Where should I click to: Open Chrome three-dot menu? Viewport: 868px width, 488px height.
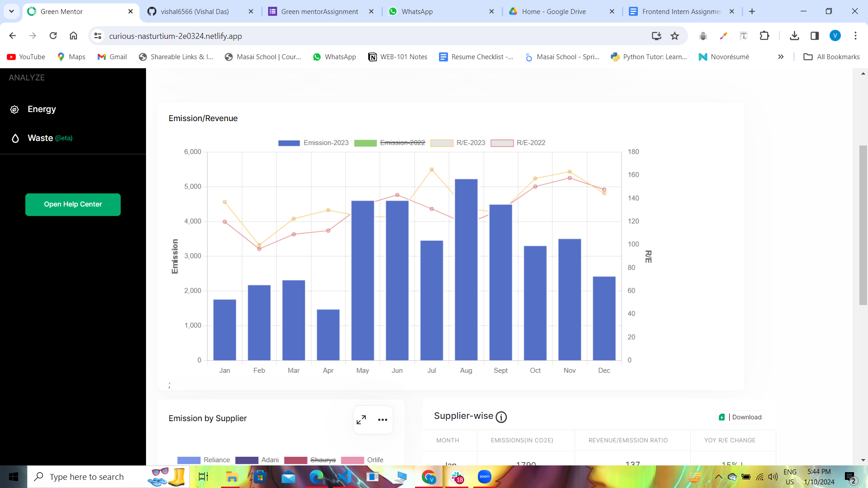[x=855, y=36]
